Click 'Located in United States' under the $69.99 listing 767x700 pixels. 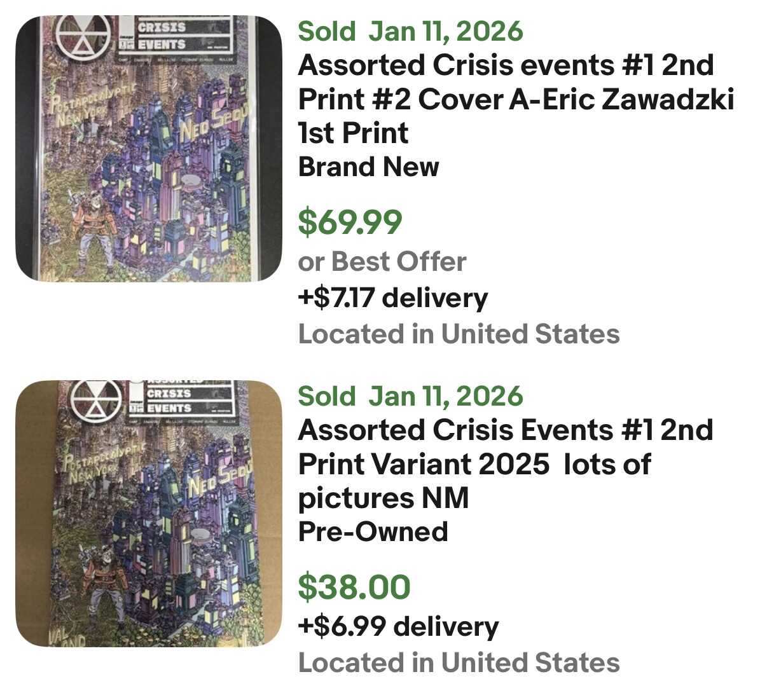click(x=459, y=334)
